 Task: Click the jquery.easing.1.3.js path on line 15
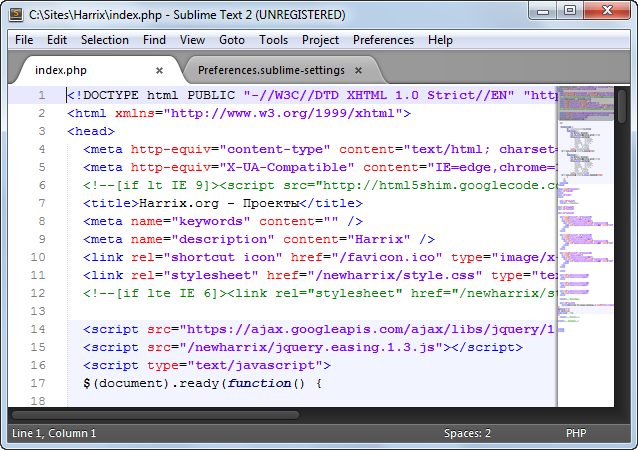click(x=311, y=347)
